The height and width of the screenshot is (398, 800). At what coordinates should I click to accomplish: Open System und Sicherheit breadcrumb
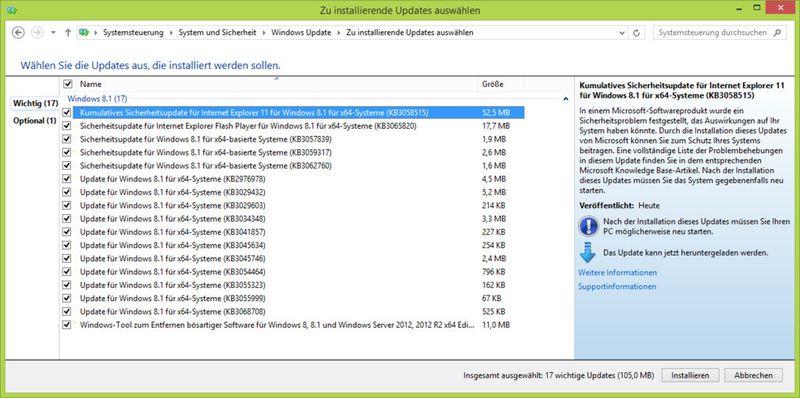coord(217,33)
